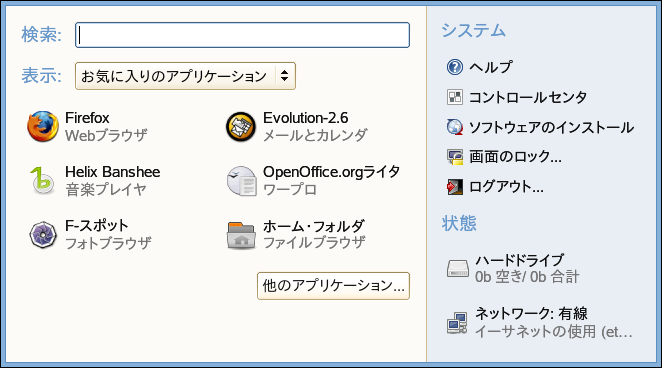Image resolution: width=662 pixels, height=368 pixels.
Task: Click the logout icon
Action: point(455,187)
